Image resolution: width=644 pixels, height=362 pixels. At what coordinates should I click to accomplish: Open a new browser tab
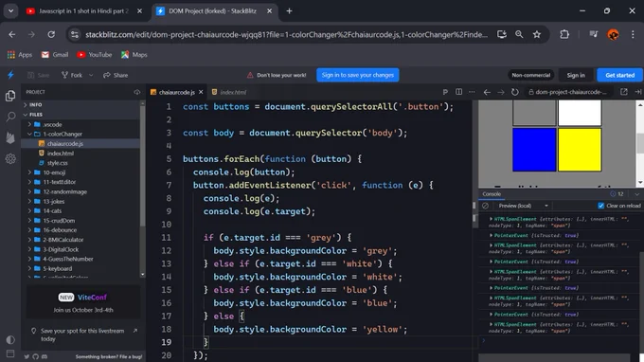click(289, 11)
